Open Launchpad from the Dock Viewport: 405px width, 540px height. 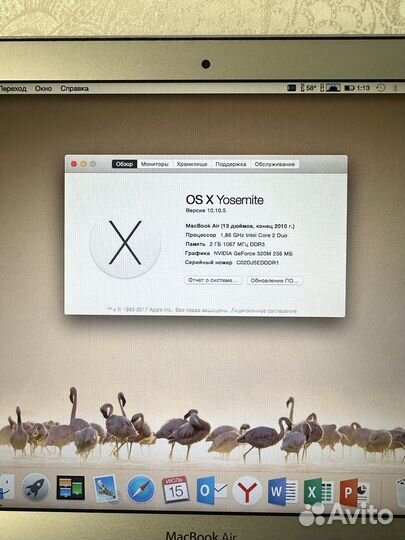(35, 487)
